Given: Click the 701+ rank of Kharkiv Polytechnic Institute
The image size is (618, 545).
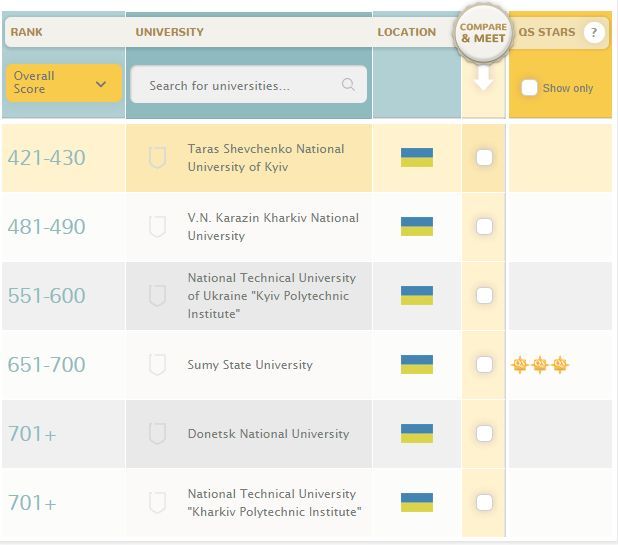Looking at the screenshot, I should coord(32,503).
